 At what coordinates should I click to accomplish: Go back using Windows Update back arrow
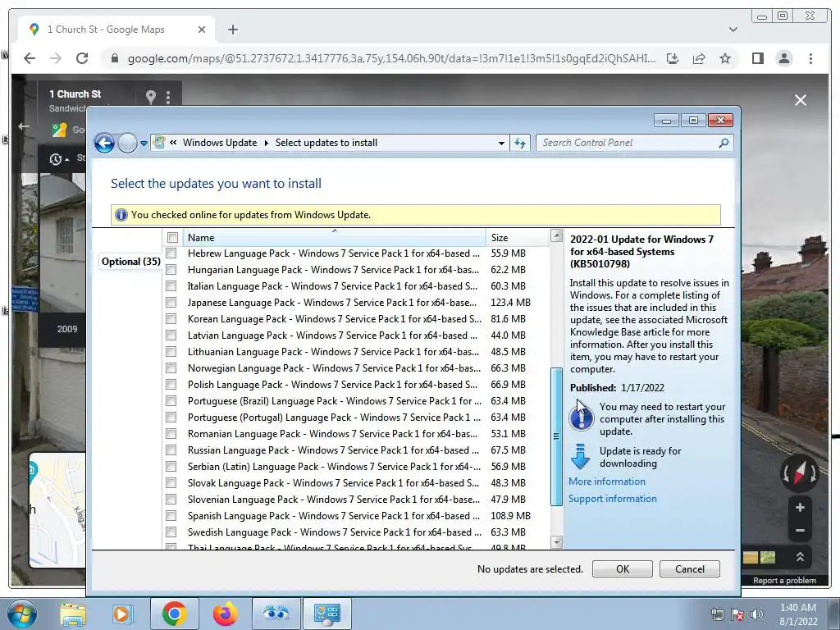click(104, 143)
